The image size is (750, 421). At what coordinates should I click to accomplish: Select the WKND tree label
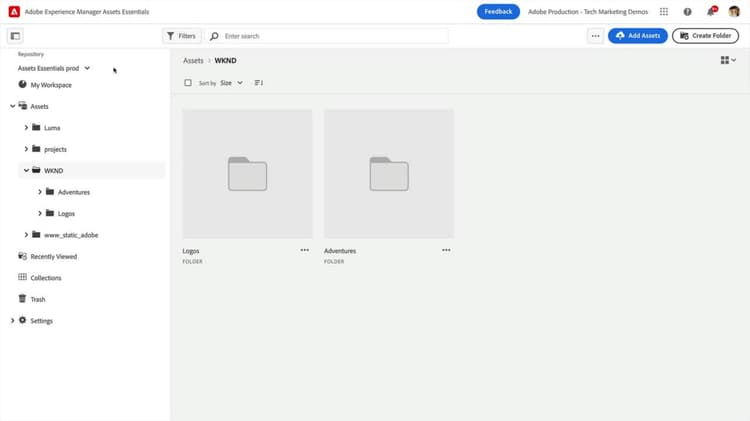pyautogui.click(x=54, y=171)
